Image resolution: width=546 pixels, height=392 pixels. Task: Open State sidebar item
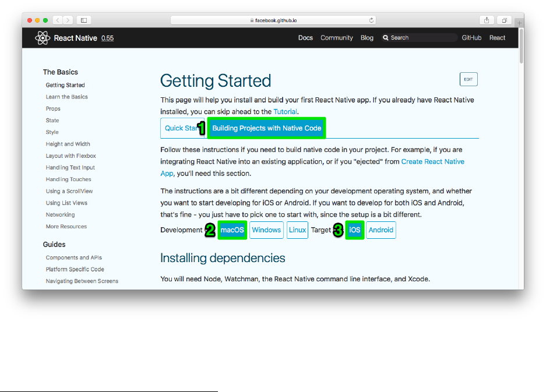pos(52,121)
